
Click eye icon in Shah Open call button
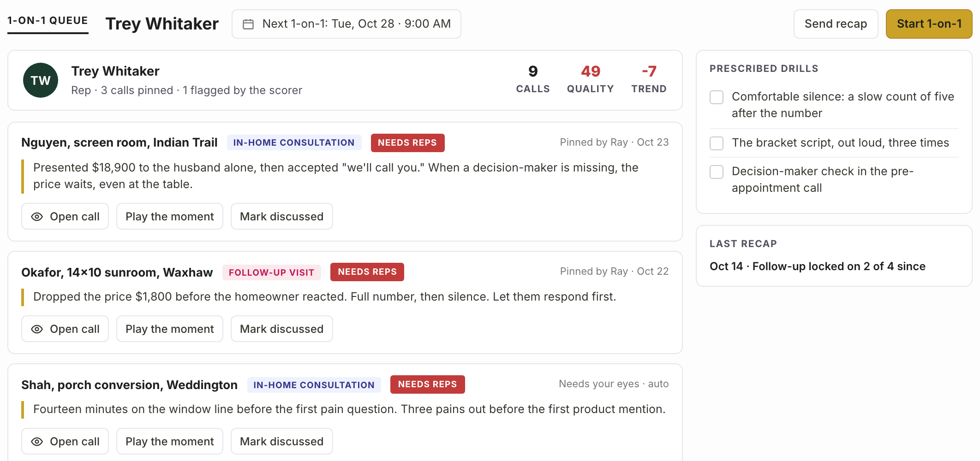click(x=37, y=442)
